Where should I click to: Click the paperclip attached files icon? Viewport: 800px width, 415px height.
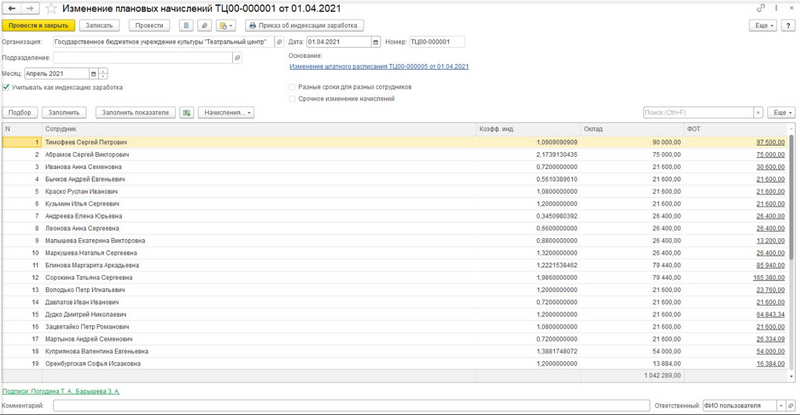pyautogui.click(x=205, y=25)
